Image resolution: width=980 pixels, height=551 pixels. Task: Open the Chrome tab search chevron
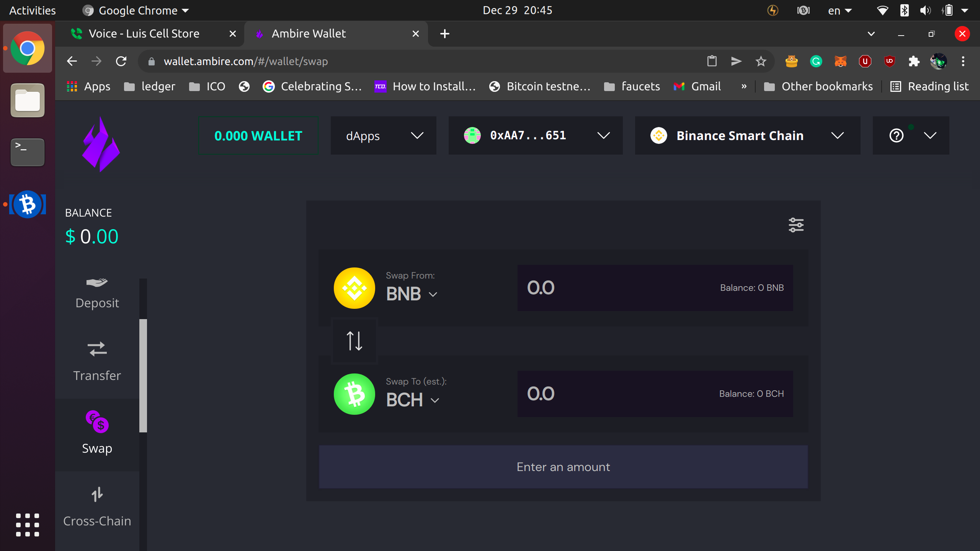tap(871, 34)
